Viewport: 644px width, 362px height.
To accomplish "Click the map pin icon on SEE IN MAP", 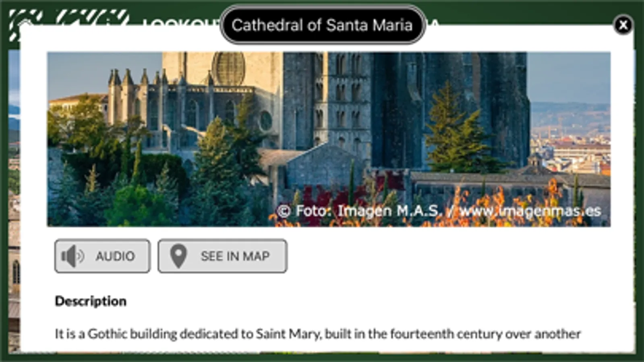I will pyautogui.click(x=178, y=256).
